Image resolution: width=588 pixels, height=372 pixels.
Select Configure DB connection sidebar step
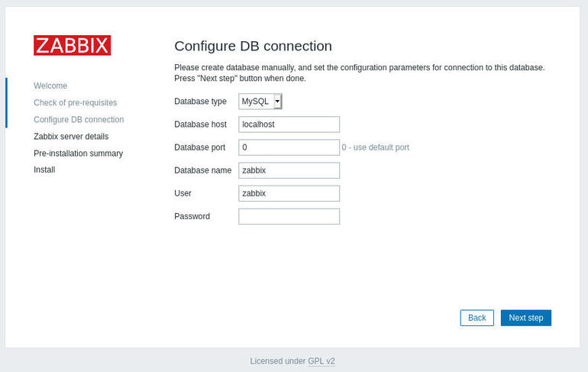pyautogui.click(x=79, y=119)
